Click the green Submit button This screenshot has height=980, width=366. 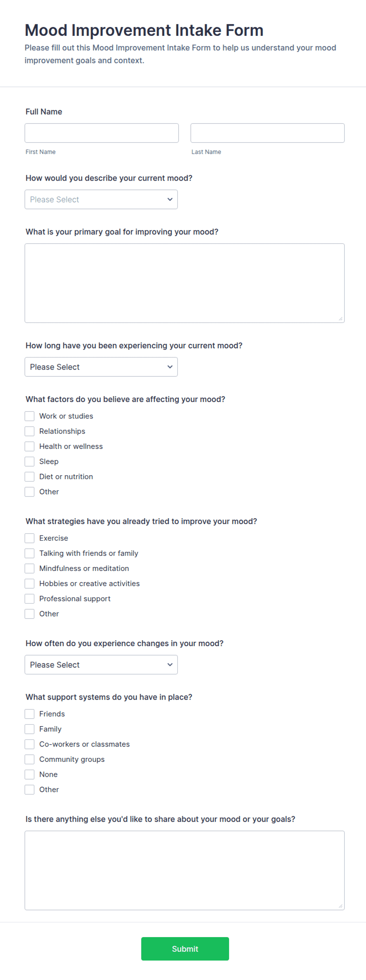click(x=185, y=949)
